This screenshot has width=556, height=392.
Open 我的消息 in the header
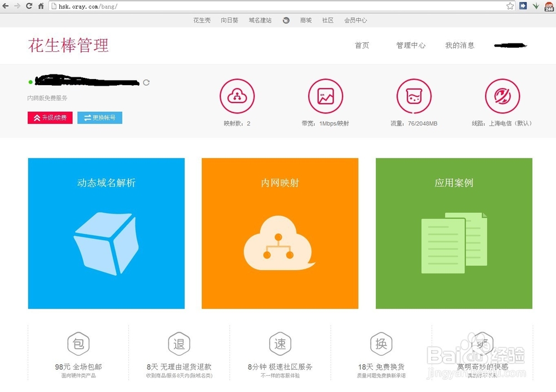click(x=460, y=46)
